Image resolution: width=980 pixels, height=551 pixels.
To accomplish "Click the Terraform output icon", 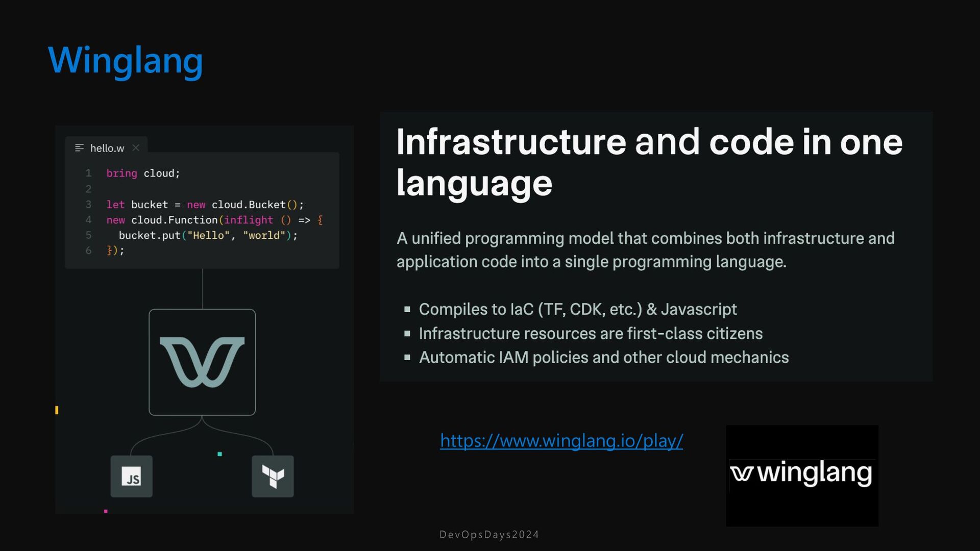I will pos(273,476).
